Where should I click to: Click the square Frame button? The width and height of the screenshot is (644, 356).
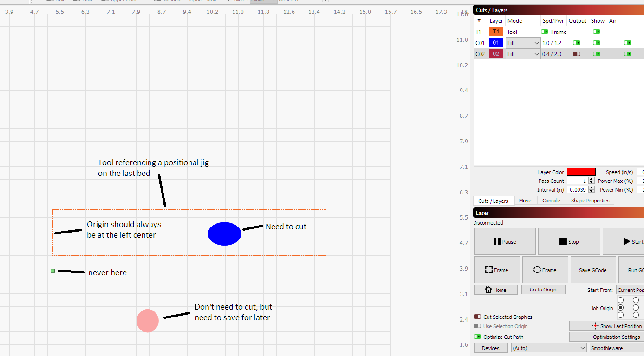497,270
